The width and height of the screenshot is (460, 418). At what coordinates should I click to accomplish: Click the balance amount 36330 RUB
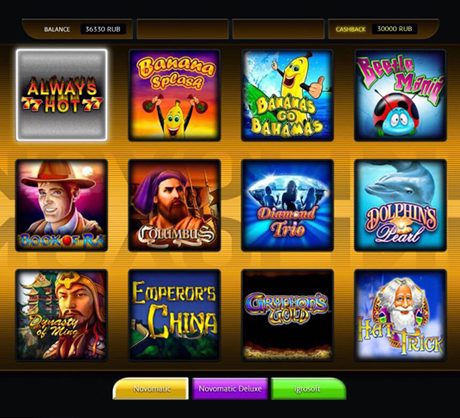103,29
